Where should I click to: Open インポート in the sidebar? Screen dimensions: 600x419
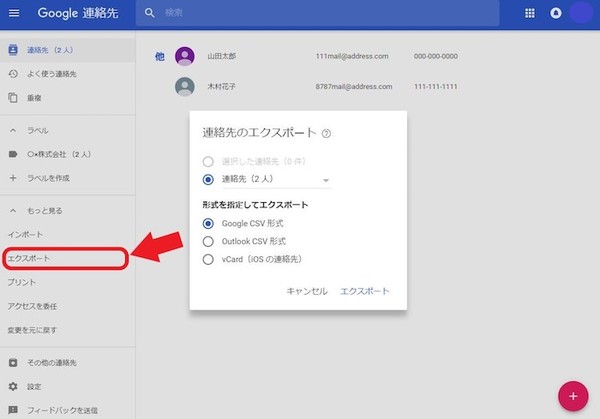tap(27, 234)
